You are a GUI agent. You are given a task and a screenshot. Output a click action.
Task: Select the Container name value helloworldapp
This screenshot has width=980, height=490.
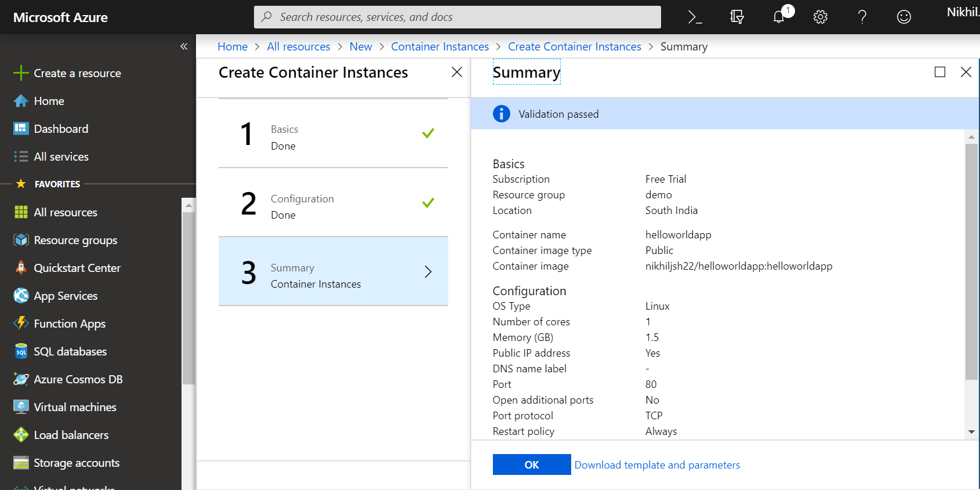pyautogui.click(x=678, y=235)
